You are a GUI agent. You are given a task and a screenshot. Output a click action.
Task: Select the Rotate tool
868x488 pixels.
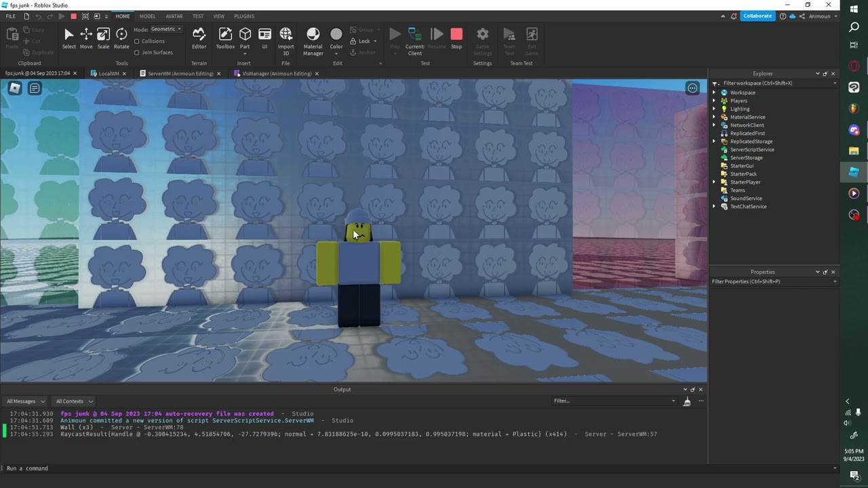click(121, 38)
